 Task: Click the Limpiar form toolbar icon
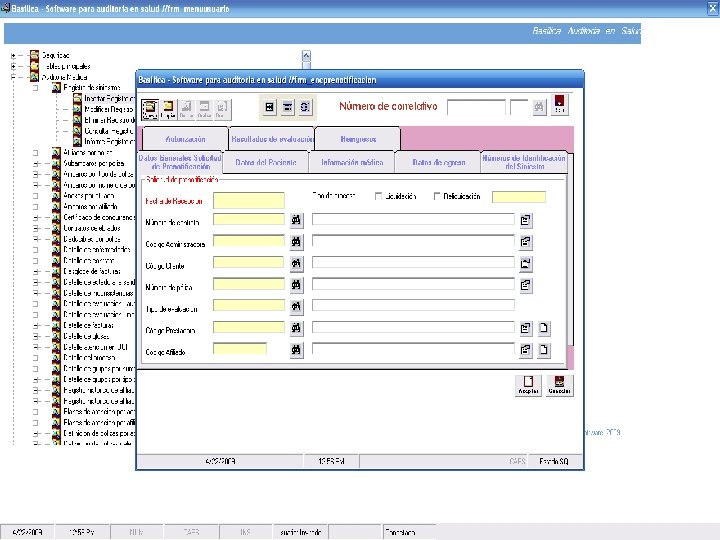(168, 109)
